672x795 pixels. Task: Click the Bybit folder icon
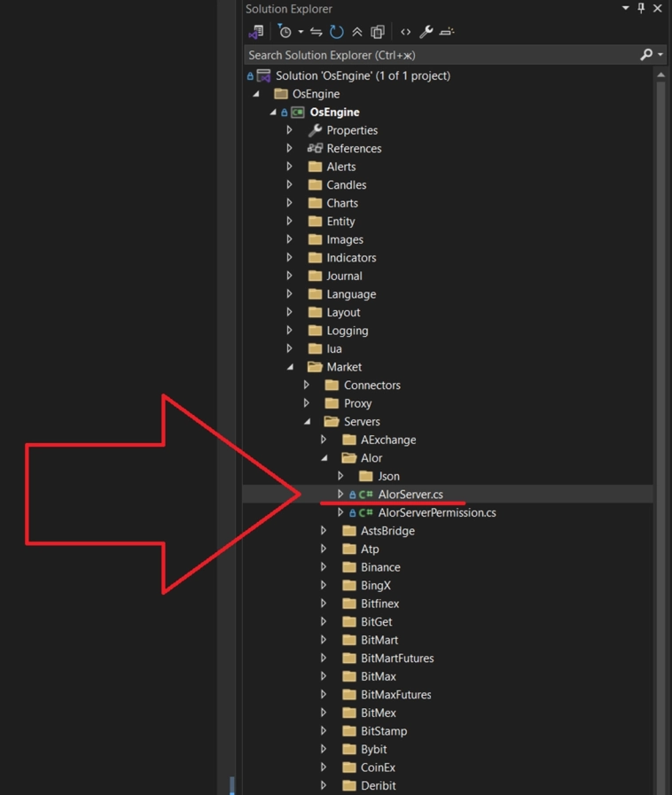(x=349, y=749)
